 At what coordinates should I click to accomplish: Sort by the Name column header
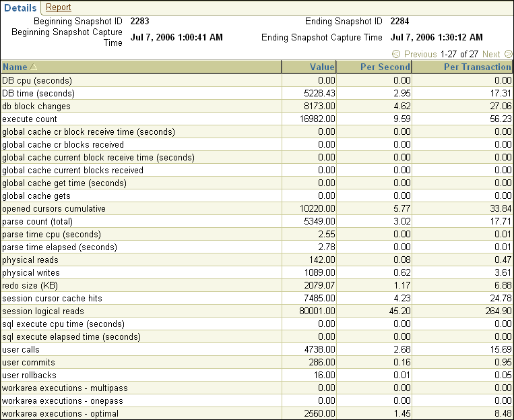pos(15,67)
